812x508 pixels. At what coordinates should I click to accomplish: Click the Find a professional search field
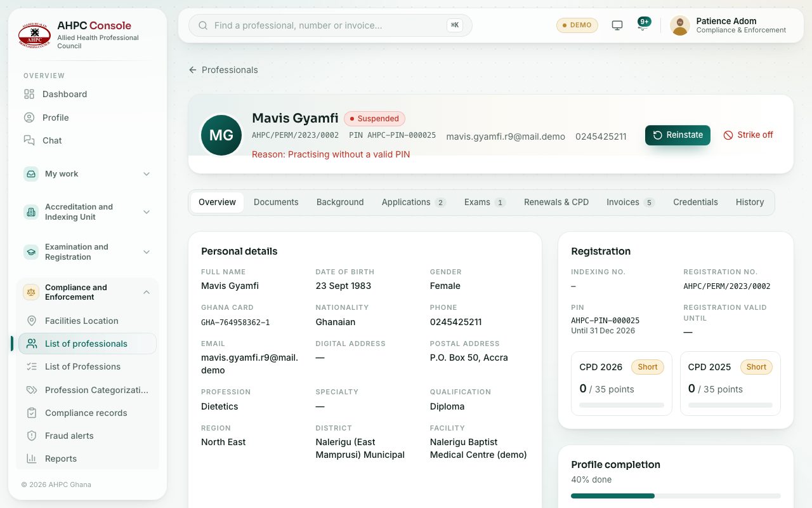(x=331, y=25)
